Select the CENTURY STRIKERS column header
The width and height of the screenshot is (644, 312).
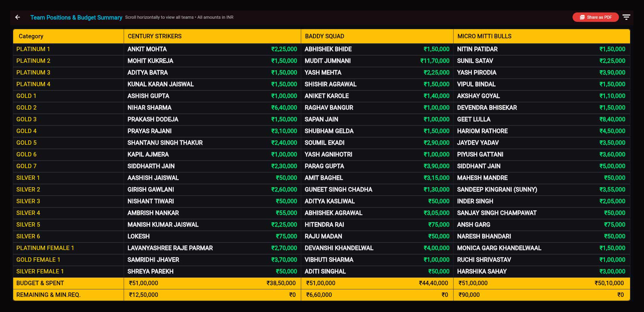155,36
